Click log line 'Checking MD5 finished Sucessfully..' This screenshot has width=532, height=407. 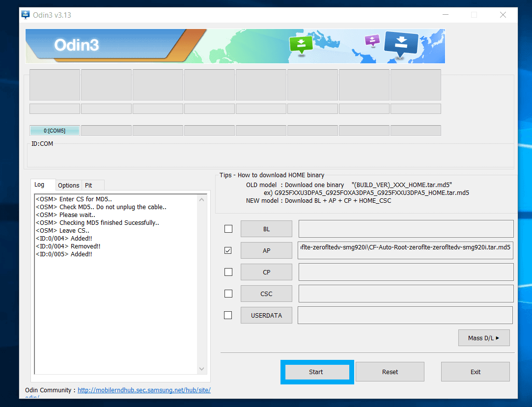(x=97, y=223)
